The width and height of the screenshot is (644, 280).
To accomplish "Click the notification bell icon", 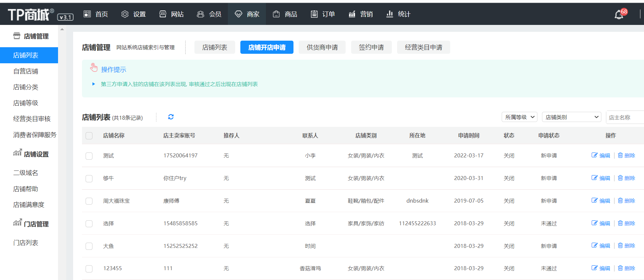I will 618,15.
